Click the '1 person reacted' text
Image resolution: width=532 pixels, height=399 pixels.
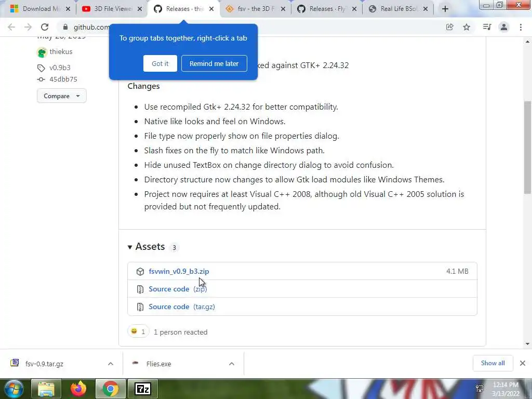(180, 332)
